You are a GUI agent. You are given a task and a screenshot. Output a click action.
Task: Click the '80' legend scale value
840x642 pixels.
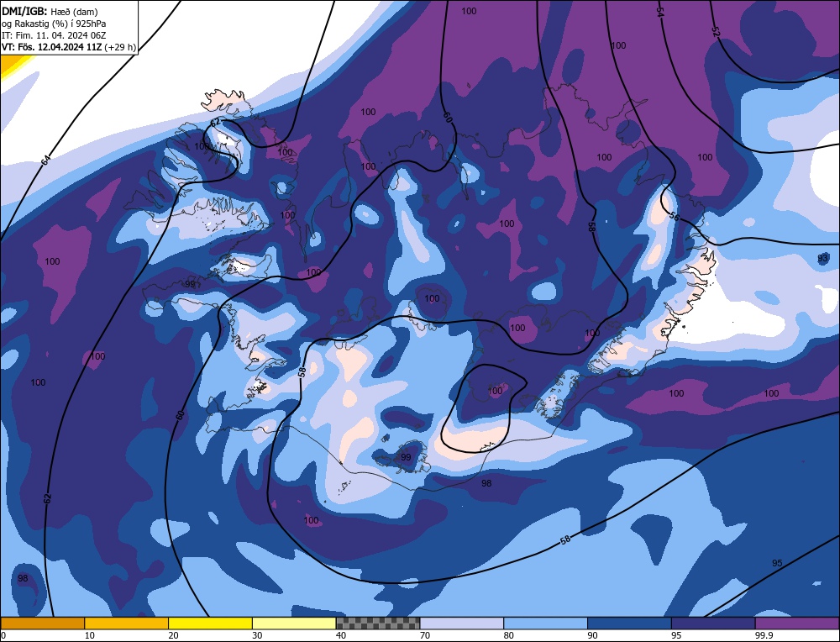point(508,635)
